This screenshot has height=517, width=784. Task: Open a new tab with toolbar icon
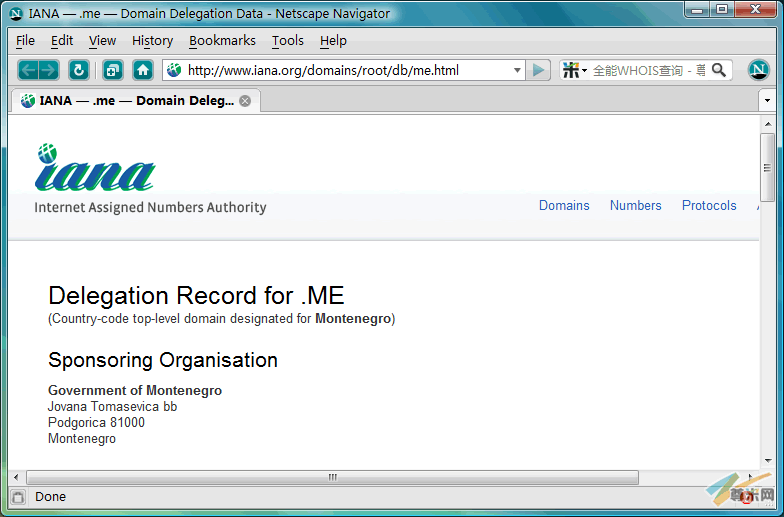point(112,70)
